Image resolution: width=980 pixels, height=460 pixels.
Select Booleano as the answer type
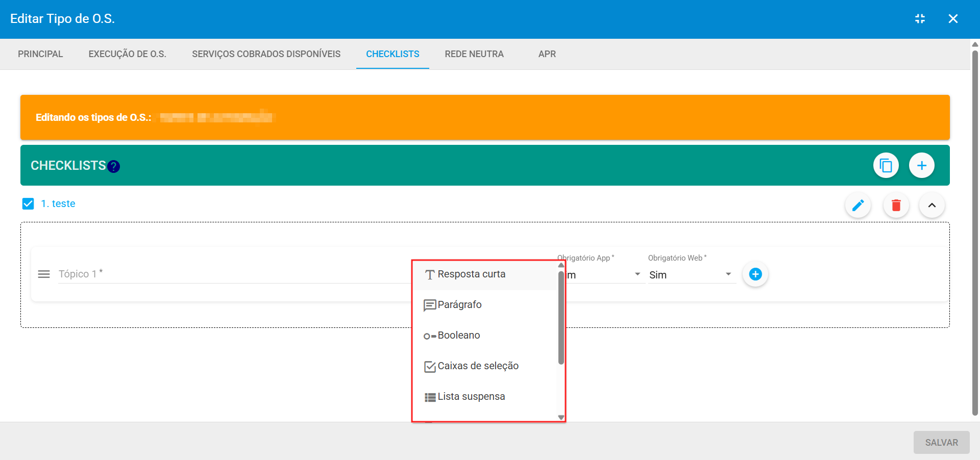coord(458,335)
